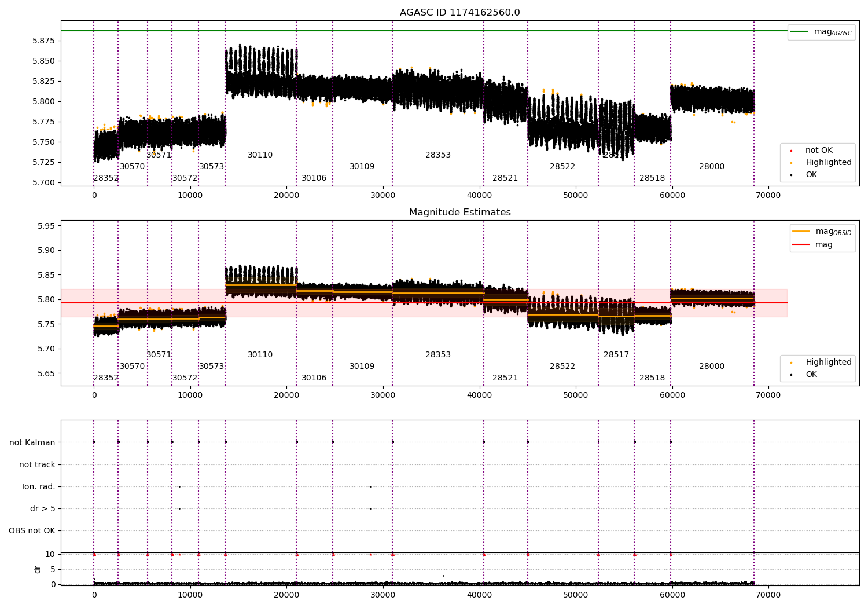Click obsid label 30110 in the top plot
The height and width of the screenshot is (608, 868).
pos(260,155)
